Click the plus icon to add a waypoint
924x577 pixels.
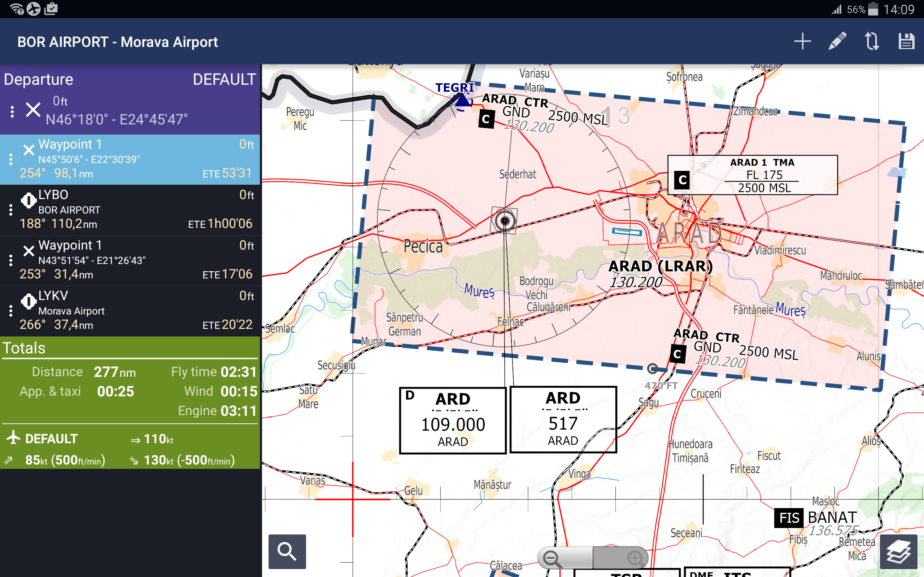[x=803, y=41]
